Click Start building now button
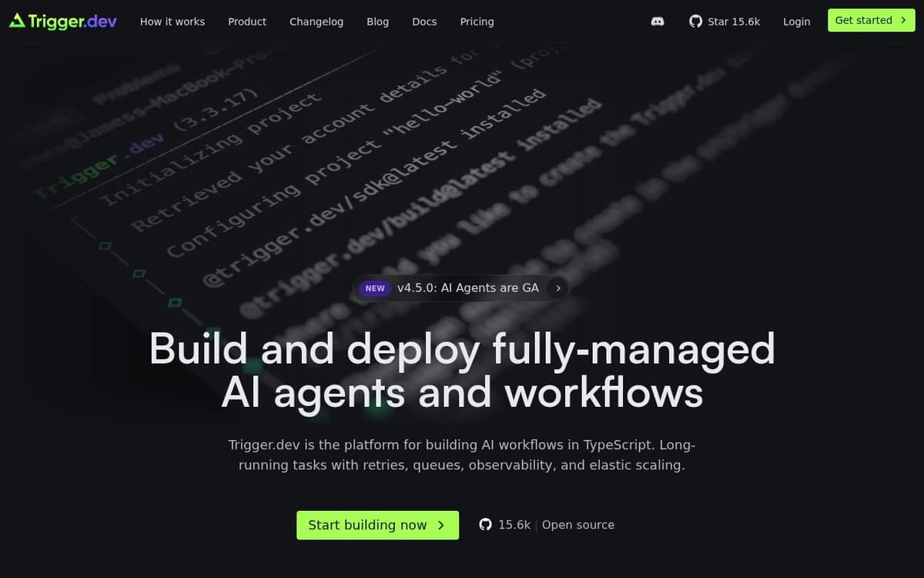Viewport: 924px width, 578px height. 377,525
